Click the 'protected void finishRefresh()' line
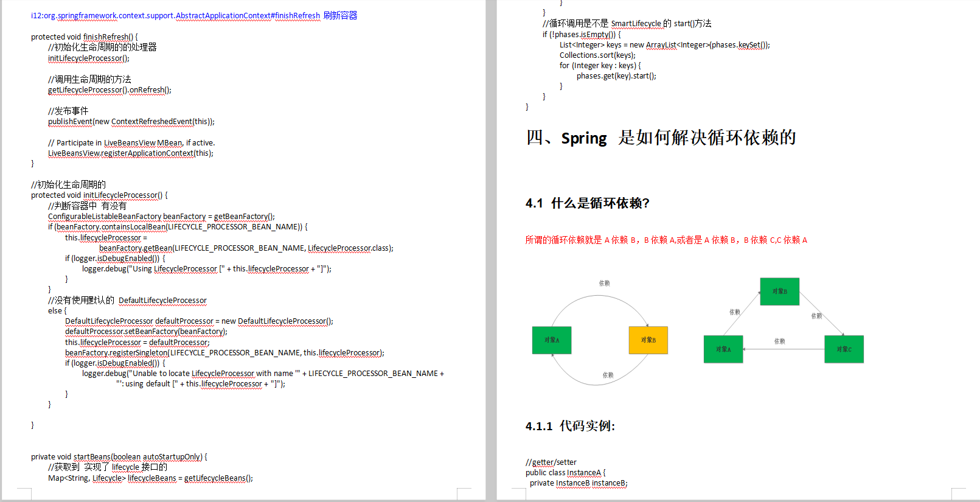Screen dimensions: 980x502 coord(85,37)
